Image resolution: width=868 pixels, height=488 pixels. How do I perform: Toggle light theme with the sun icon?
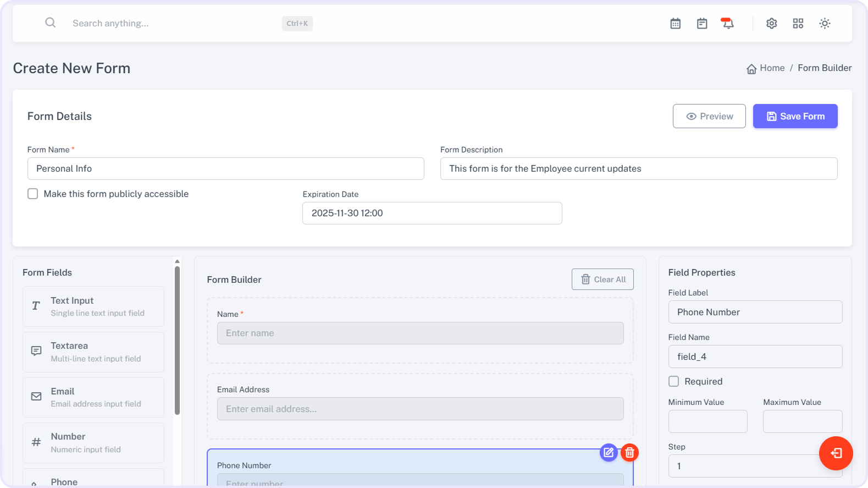pos(825,24)
